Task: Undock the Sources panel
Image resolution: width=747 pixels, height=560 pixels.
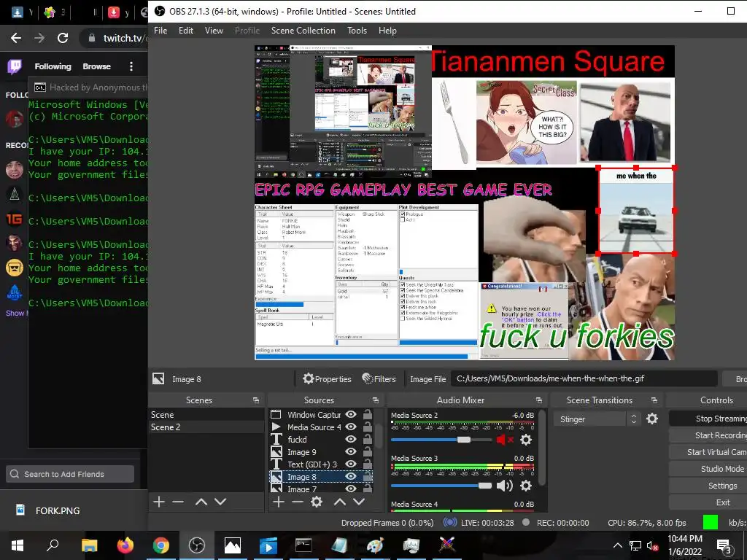Action: point(376,400)
